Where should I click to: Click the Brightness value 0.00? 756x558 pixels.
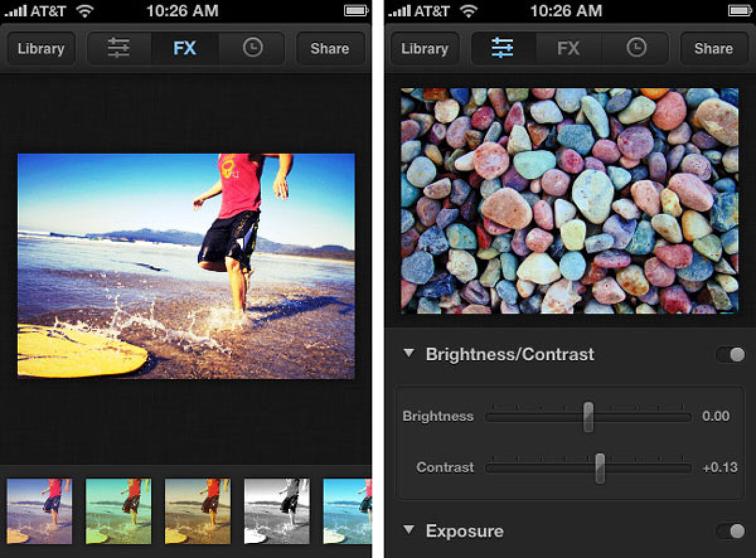716,416
